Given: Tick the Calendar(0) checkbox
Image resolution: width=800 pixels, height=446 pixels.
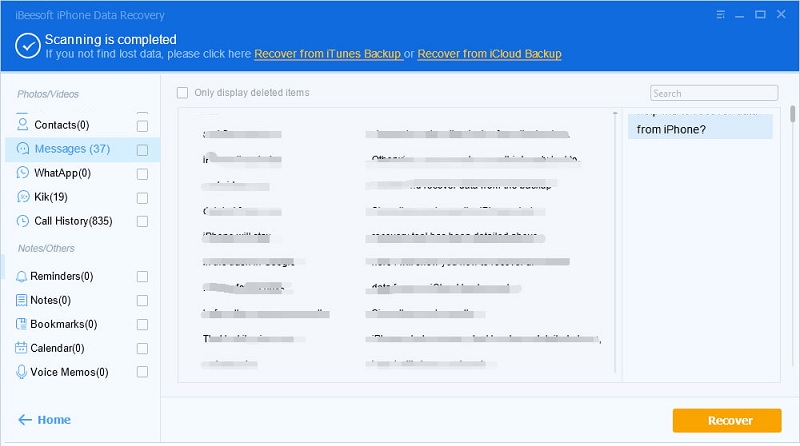Looking at the screenshot, I should [x=142, y=349].
